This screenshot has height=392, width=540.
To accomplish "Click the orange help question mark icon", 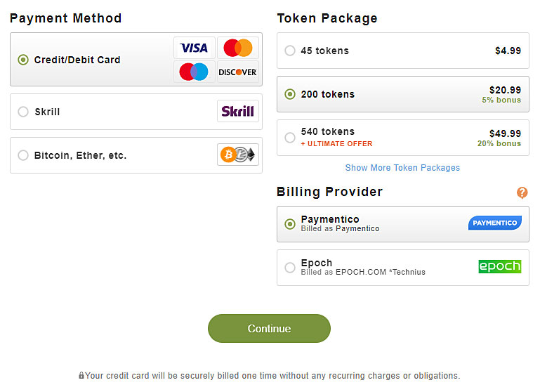I will pyautogui.click(x=522, y=192).
